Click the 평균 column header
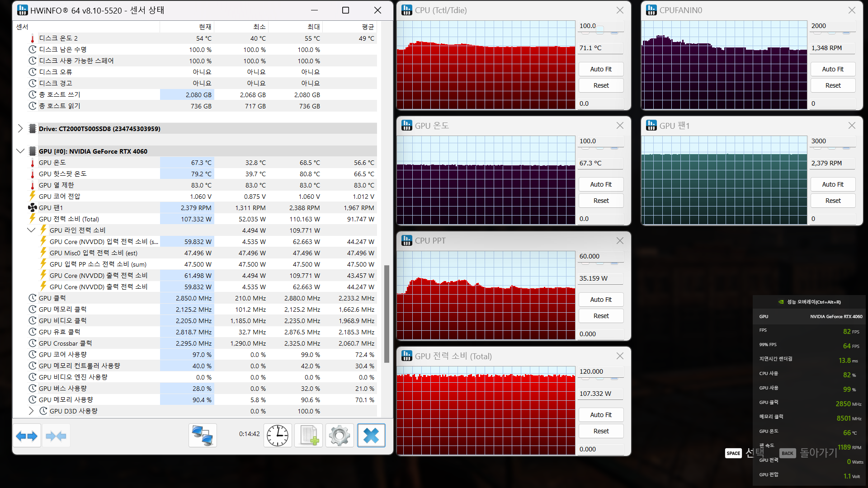Image resolution: width=868 pixels, height=488 pixels. (x=368, y=27)
